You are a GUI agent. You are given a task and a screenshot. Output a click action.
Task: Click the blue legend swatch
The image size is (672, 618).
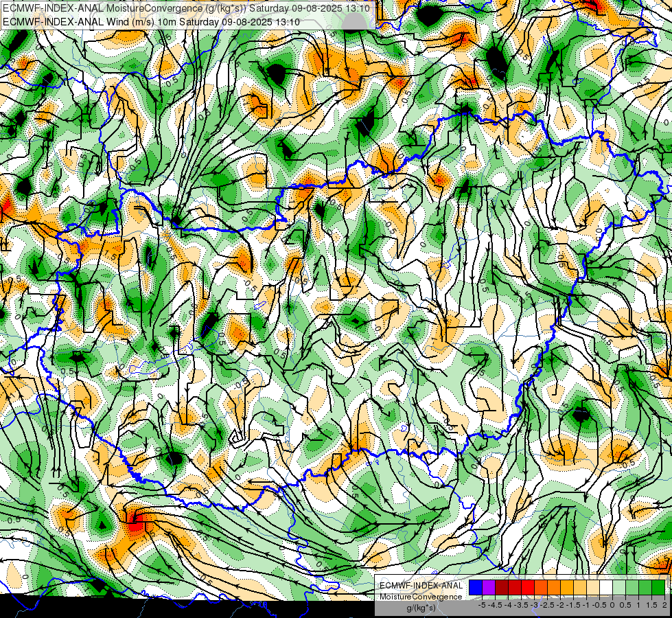pyautogui.click(x=476, y=588)
